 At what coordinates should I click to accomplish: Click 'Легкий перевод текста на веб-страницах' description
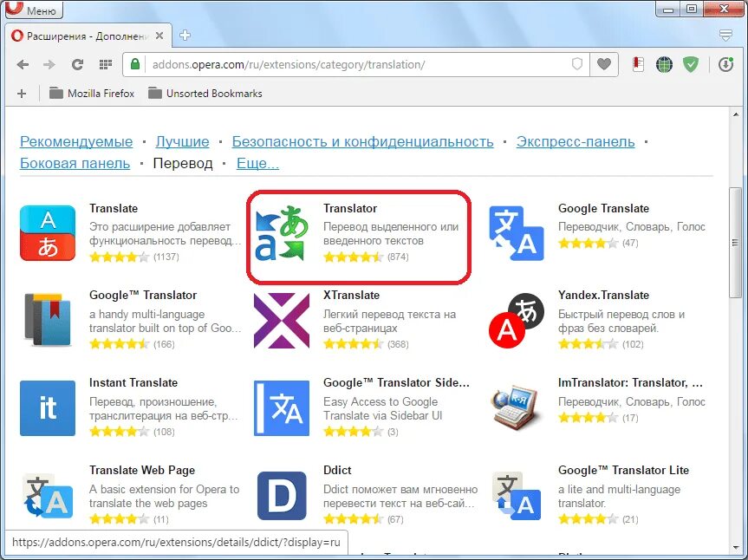[390, 321]
